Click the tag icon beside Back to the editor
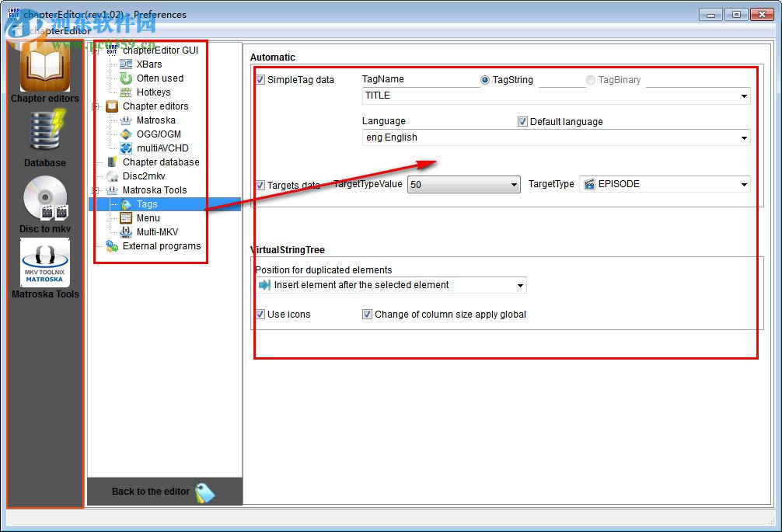The height and width of the screenshot is (532, 782). coord(205,492)
